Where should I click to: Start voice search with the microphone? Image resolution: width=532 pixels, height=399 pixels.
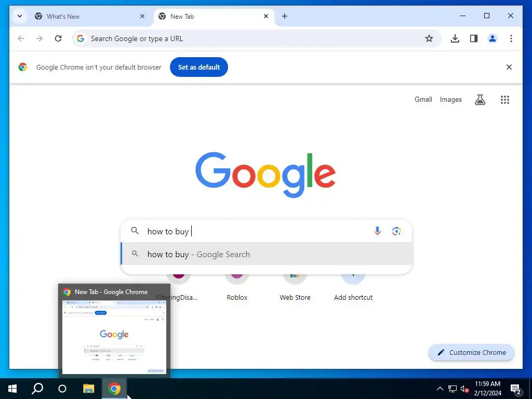tap(377, 231)
